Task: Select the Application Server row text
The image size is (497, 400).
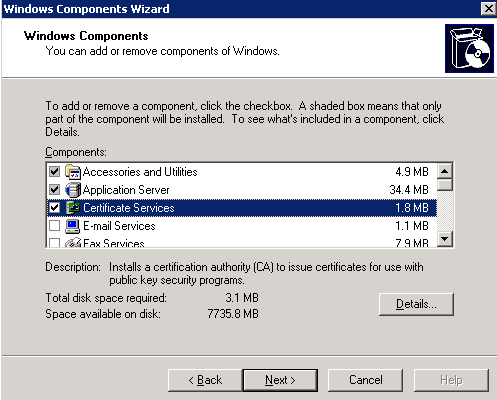Action: (x=126, y=190)
